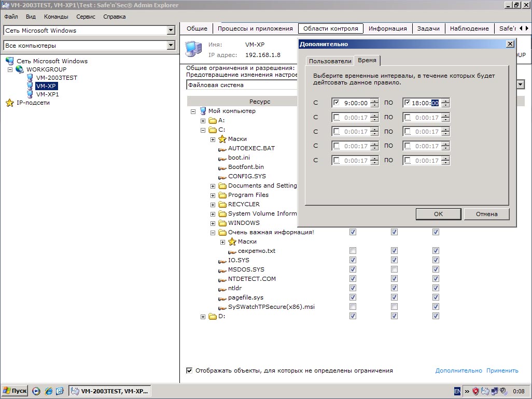Click the Program Files folder icon
532x399 pixels.
(x=222, y=195)
